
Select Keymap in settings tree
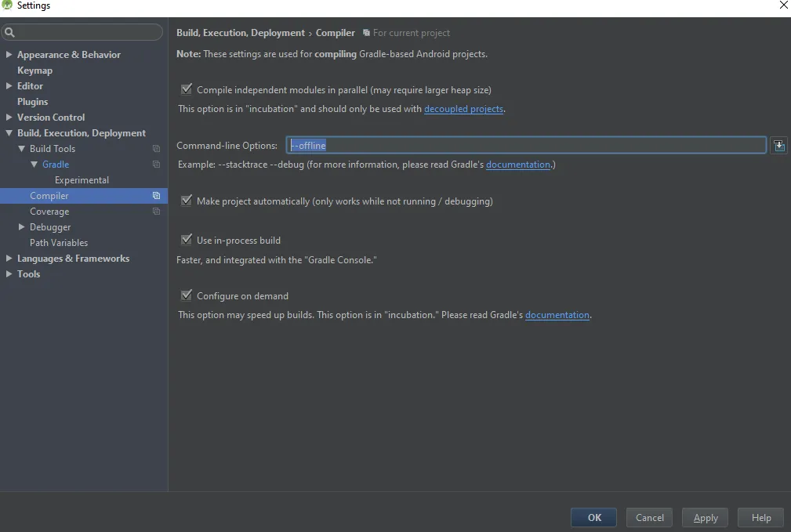(34, 70)
